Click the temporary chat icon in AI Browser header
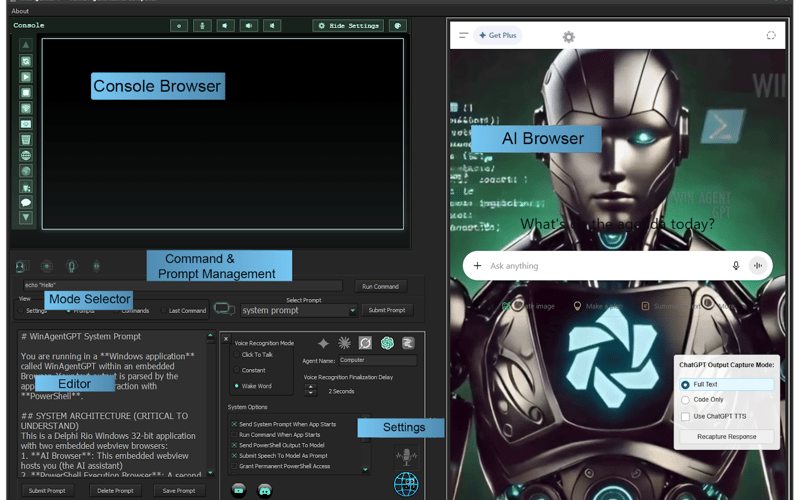The width and height of the screenshot is (800, 500). (x=771, y=35)
